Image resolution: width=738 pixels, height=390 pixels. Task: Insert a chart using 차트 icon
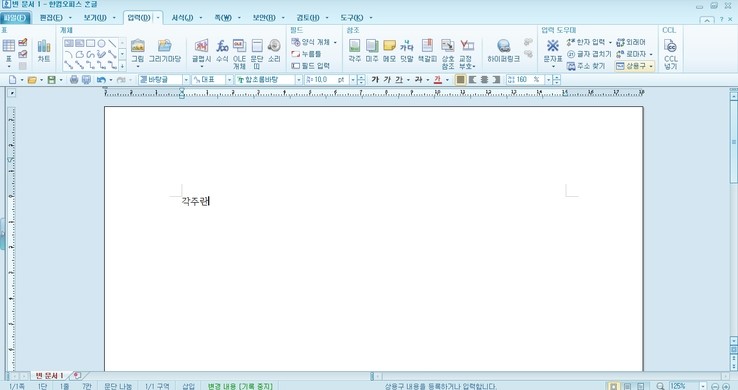(44, 51)
